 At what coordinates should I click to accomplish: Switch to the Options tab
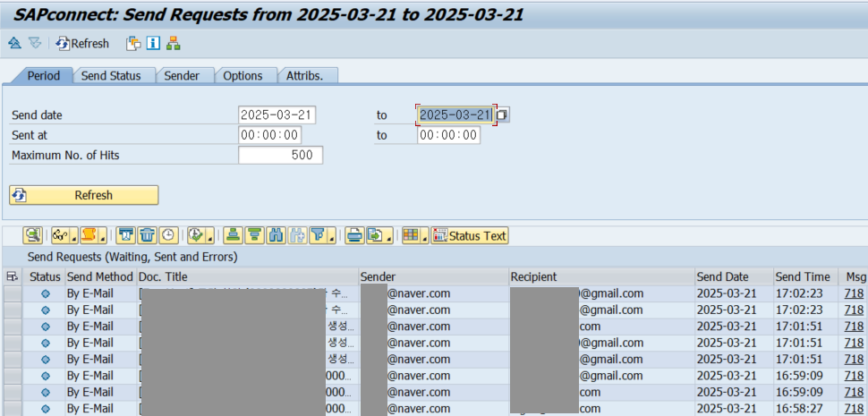tap(243, 76)
